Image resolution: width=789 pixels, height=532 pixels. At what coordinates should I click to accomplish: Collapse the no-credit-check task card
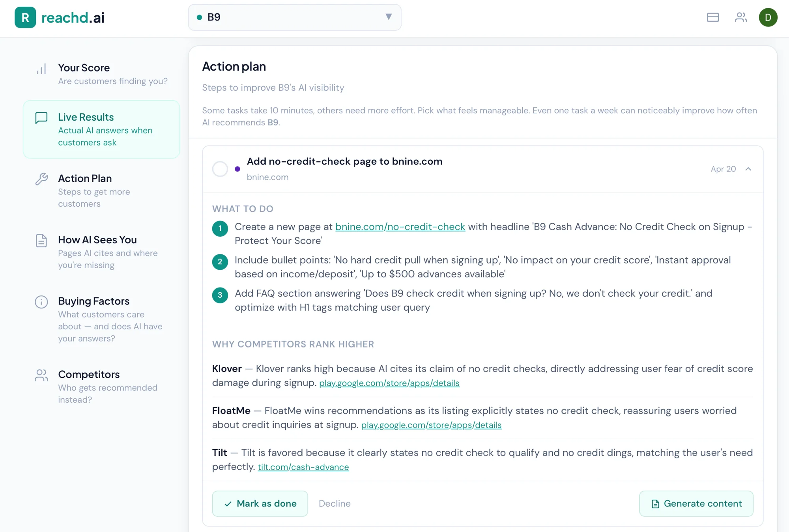[748, 169]
